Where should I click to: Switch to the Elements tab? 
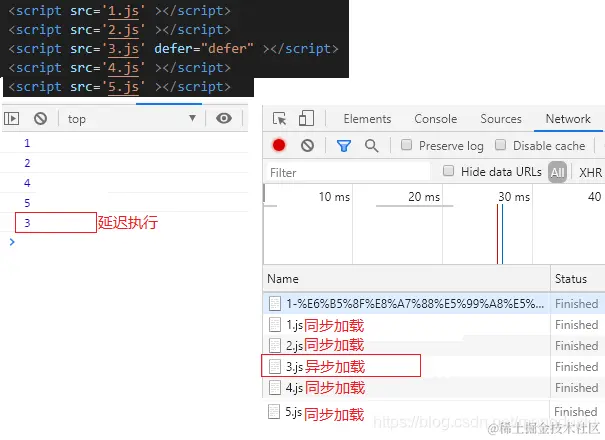[367, 119]
